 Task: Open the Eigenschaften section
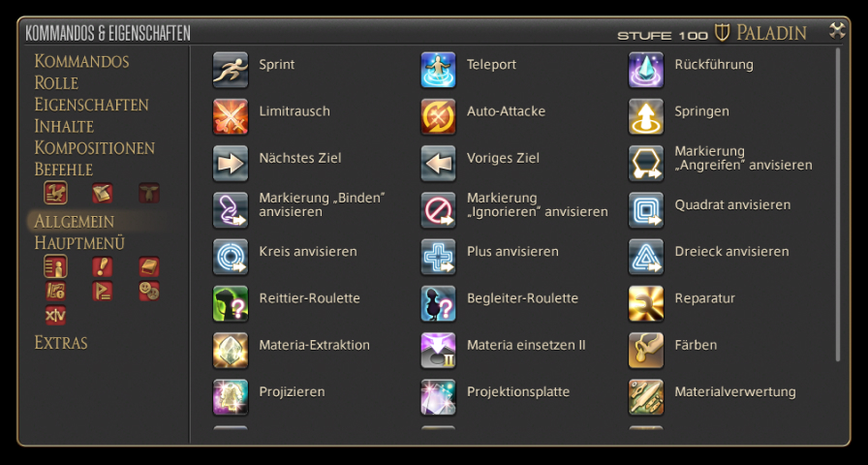pos(91,105)
